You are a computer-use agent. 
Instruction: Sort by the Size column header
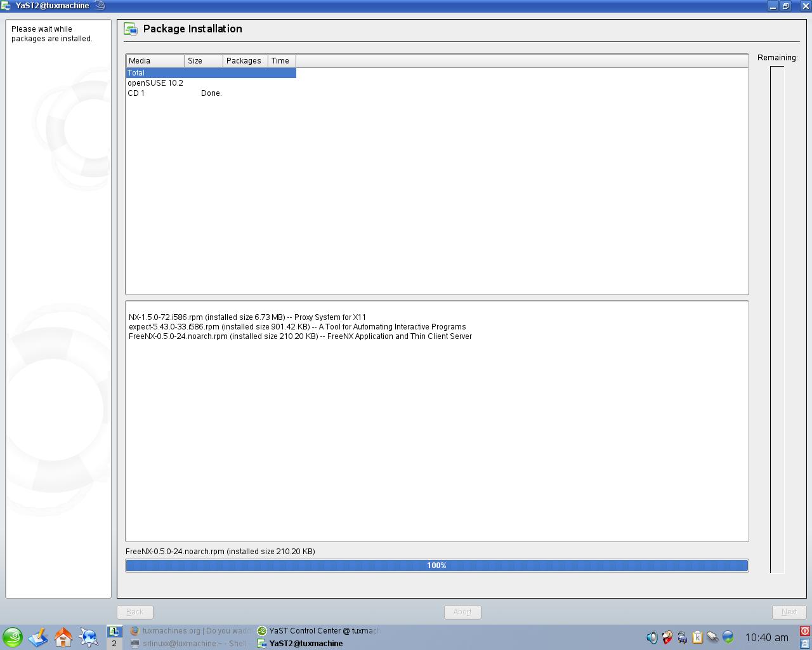[204, 61]
